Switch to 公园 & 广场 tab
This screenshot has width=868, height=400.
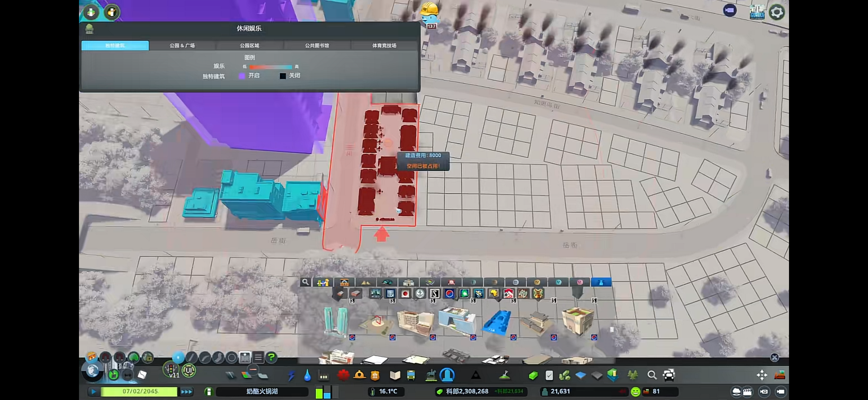(182, 45)
